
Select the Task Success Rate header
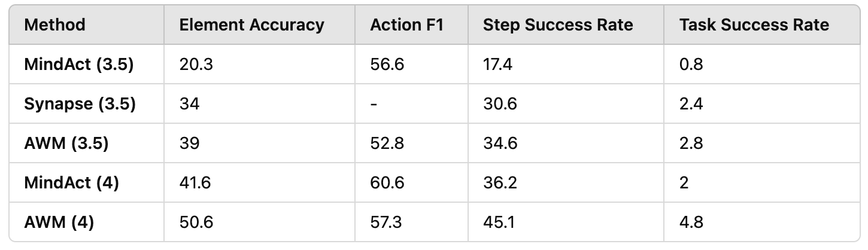click(754, 25)
